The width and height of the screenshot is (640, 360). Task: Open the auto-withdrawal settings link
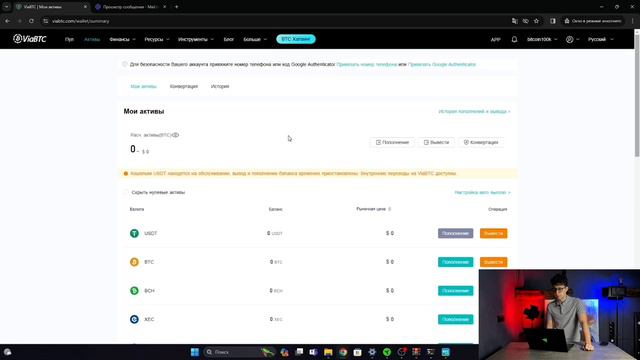click(x=482, y=192)
